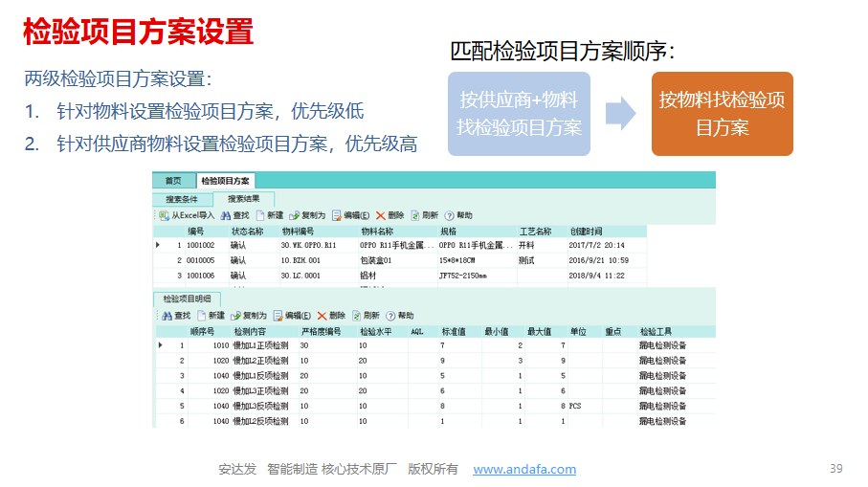This screenshot has width=868, height=487.
Task: Open the www.andafa.com link
Action: [x=524, y=469]
